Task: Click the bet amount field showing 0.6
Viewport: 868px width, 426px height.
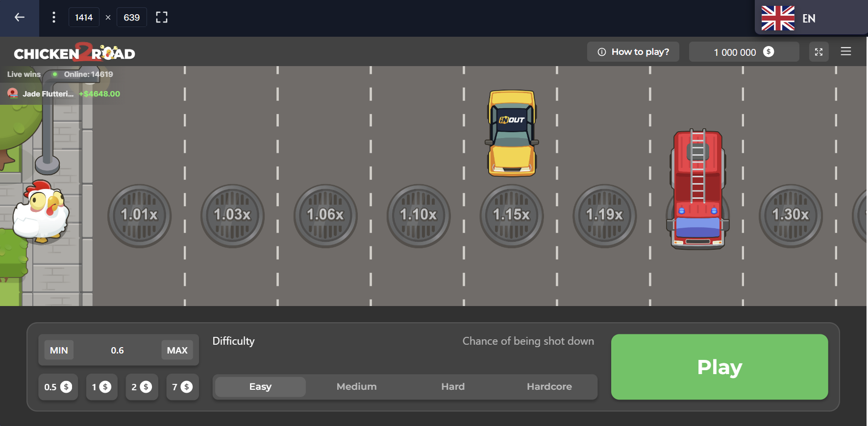Action: pyautogui.click(x=117, y=351)
